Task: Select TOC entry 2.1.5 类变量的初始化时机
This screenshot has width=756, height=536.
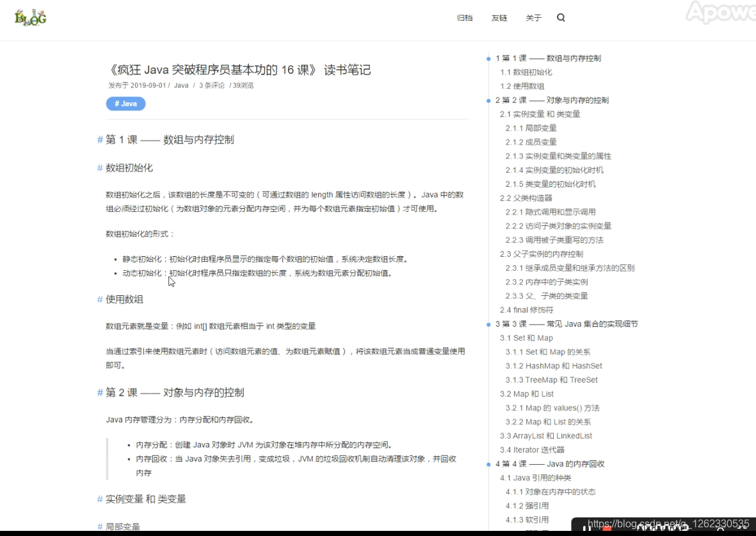Action: pyautogui.click(x=551, y=184)
